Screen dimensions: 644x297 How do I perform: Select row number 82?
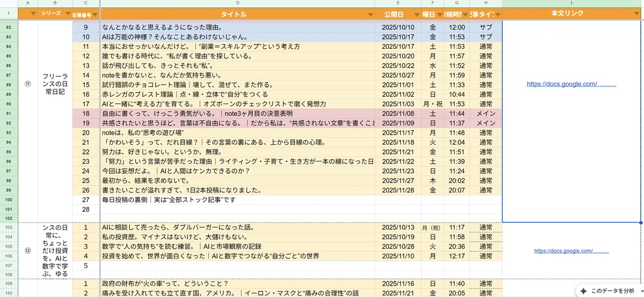(9, 27)
